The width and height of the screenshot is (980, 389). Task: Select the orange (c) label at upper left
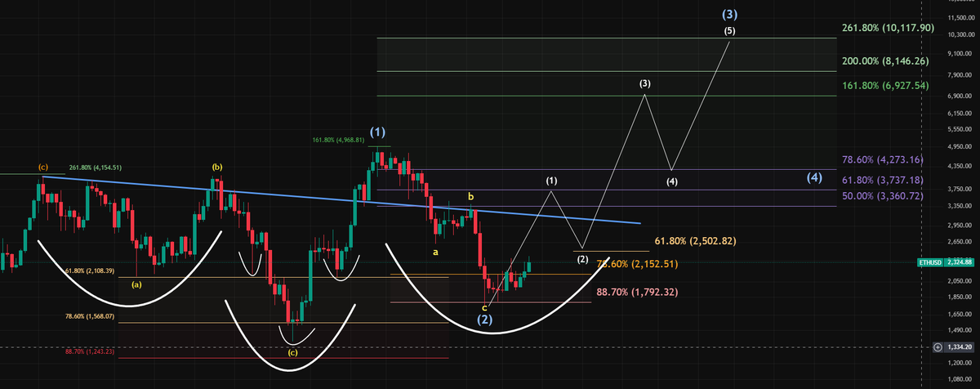click(44, 168)
